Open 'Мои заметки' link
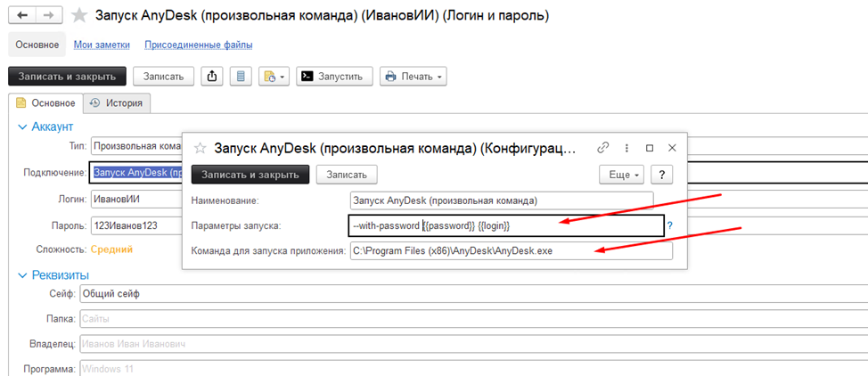Image resolution: width=868 pixels, height=376 pixels. tap(102, 45)
